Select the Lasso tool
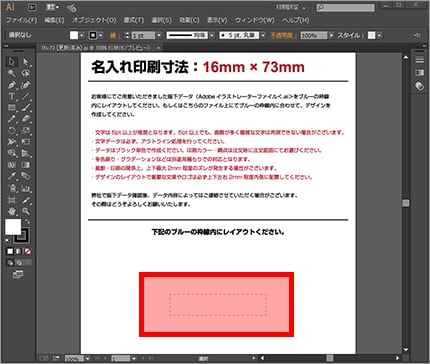The image size is (430, 364). click(x=26, y=73)
